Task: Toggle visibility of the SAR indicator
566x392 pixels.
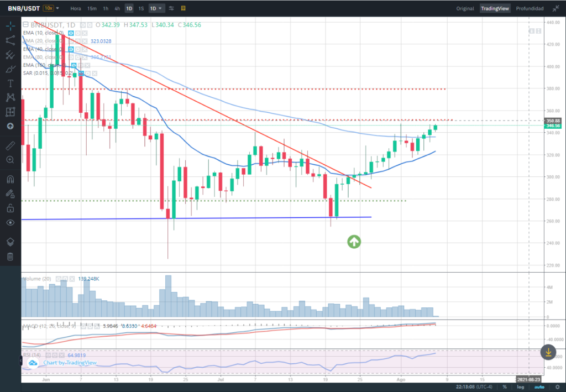Action: tap(81, 74)
